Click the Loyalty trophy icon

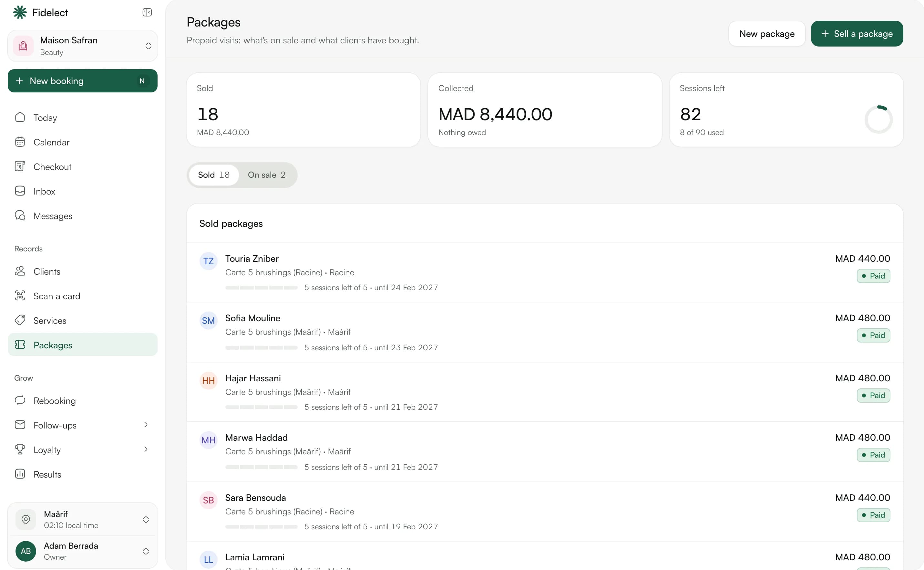click(20, 449)
